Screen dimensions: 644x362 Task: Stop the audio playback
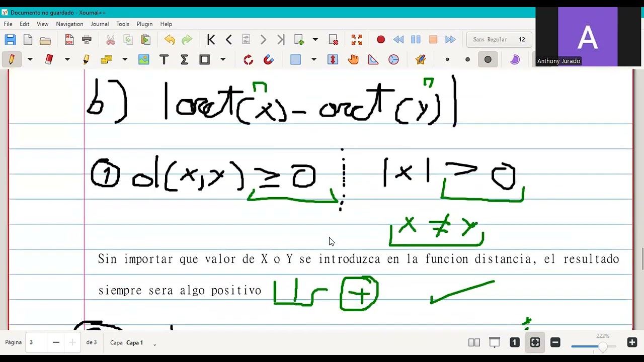[433, 40]
